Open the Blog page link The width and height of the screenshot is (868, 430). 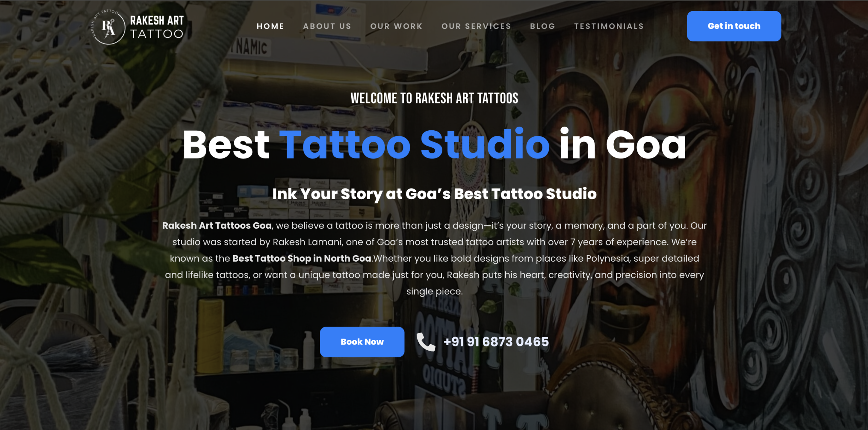pyautogui.click(x=542, y=26)
